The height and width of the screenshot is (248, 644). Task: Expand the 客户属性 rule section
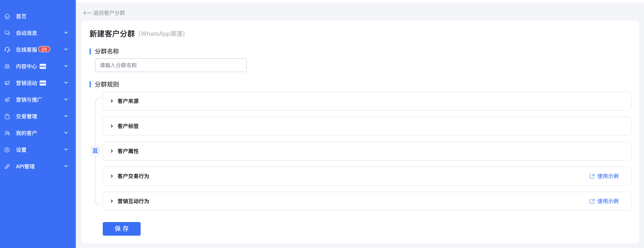[367, 151]
